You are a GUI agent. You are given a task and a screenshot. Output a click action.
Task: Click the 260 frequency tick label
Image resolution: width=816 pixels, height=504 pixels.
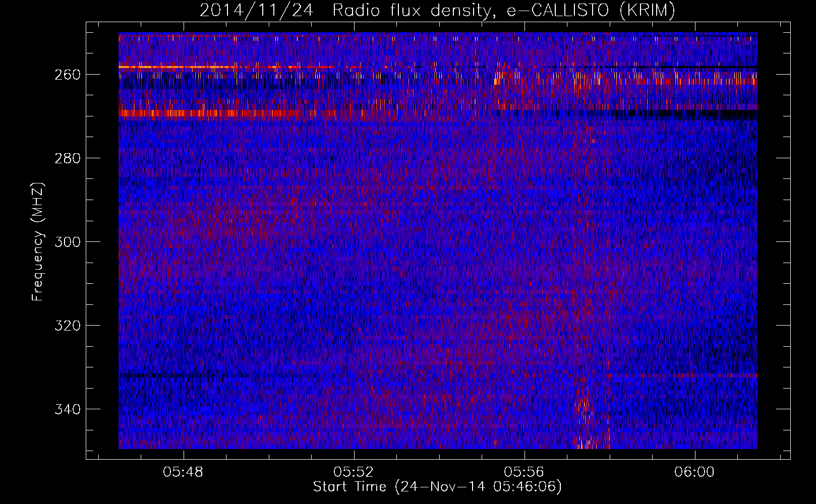click(x=68, y=75)
